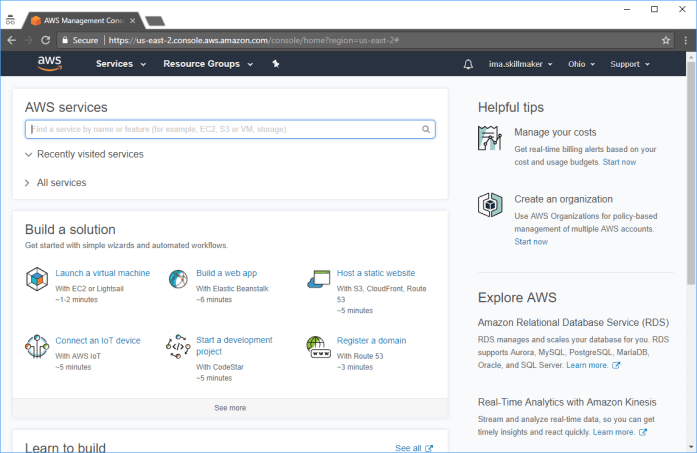This screenshot has height=453, width=697.
Task: Reload the page with the refresh icon
Action: (45, 40)
